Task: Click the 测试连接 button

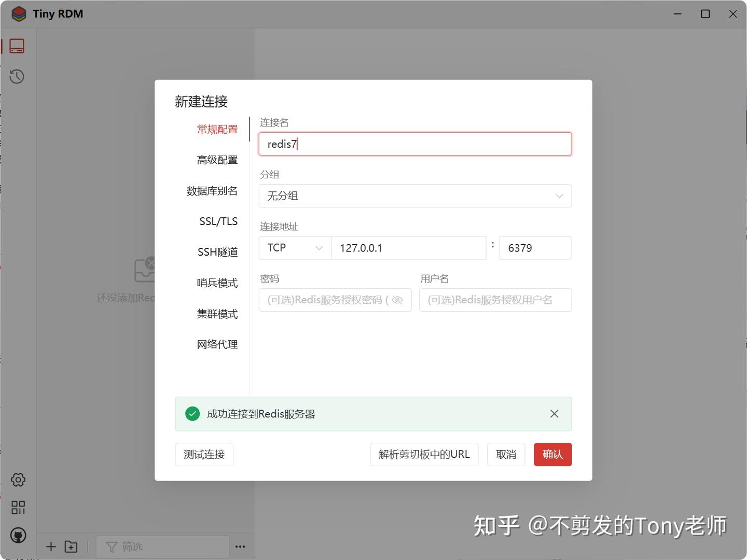Action: (204, 454)
